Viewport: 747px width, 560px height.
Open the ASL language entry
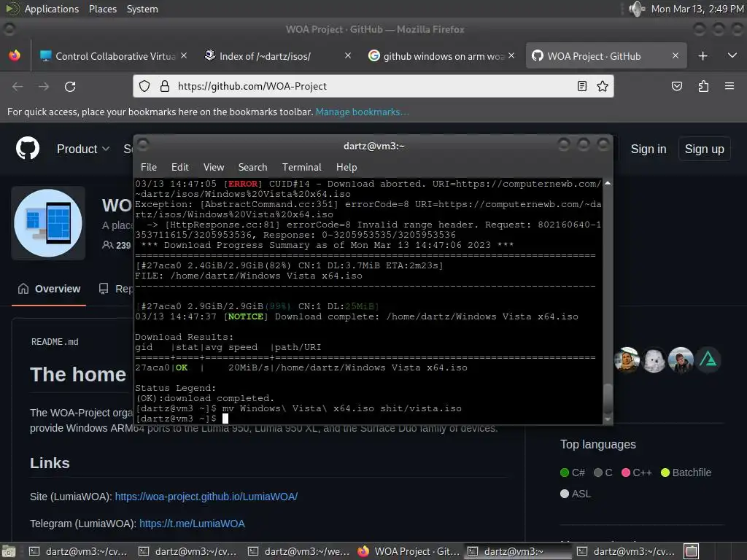pyautogui.click(x=576, y=494)
